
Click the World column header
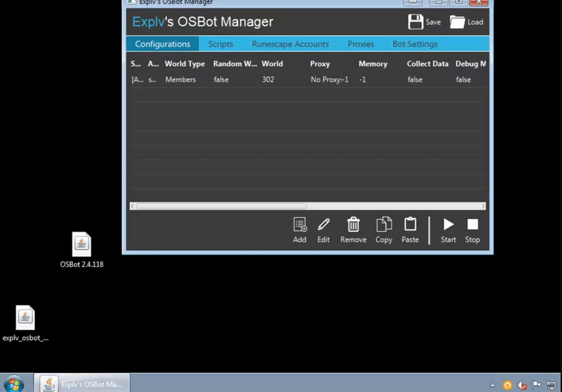click(272, 64)
